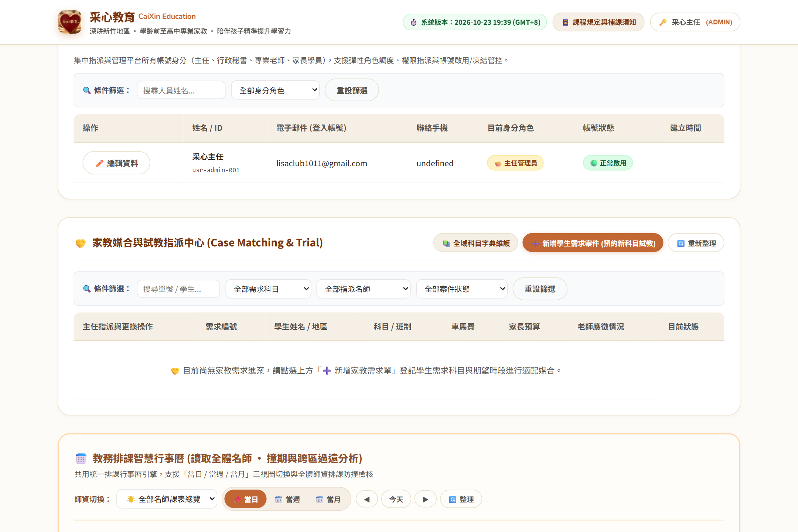Viewport: 798px width, 532px height.
Task: Click the user ID usr-admin-001
Action: tap(216, 170)
